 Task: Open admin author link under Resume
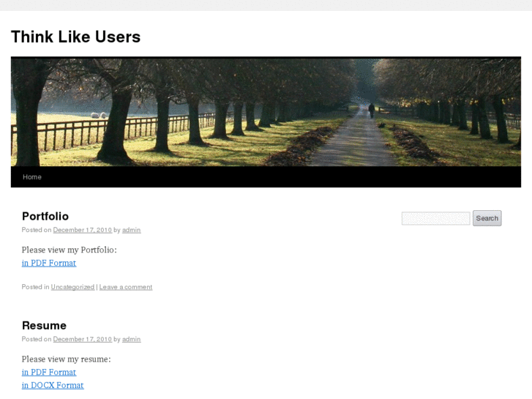point(131,339)
